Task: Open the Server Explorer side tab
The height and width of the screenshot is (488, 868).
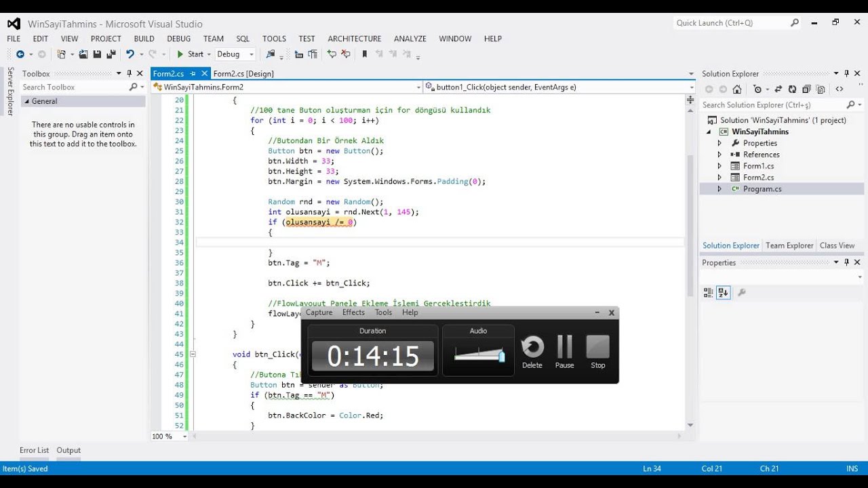Action: (10, 91)
